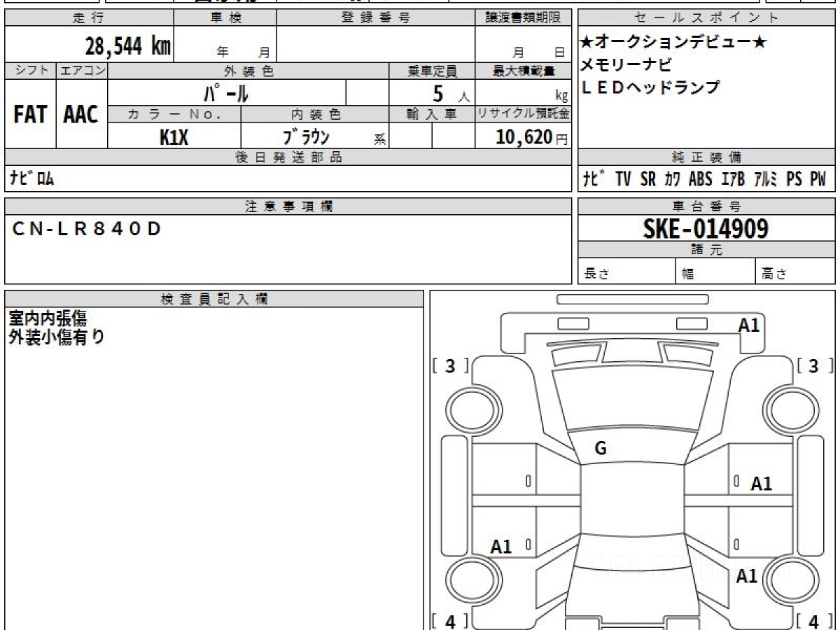Click the A1 mark beside the right front door
This screenshot has width=840, height=630.
pyautogui.click(x=761, y=483)
